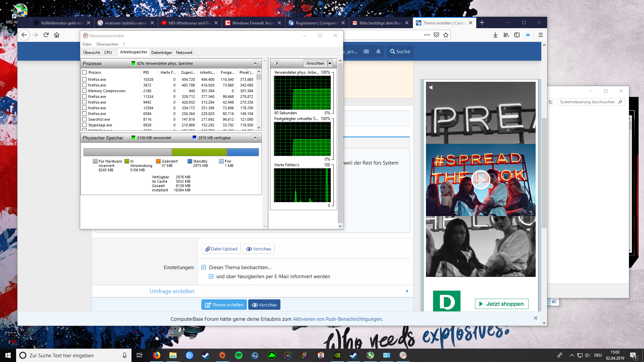Click Aktivieren von Push-Benachrichtigungen link

point(337,319)
